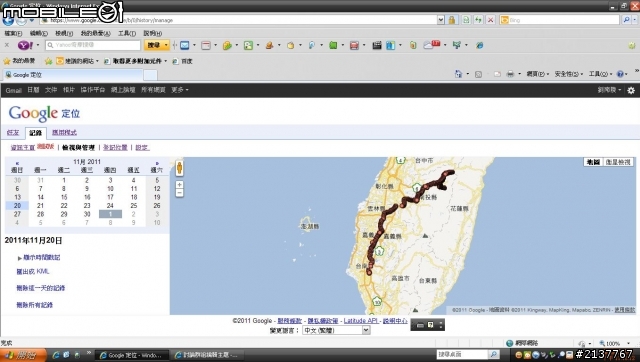
Task: Open the 說明(H) menu
Action: point(153,33)
